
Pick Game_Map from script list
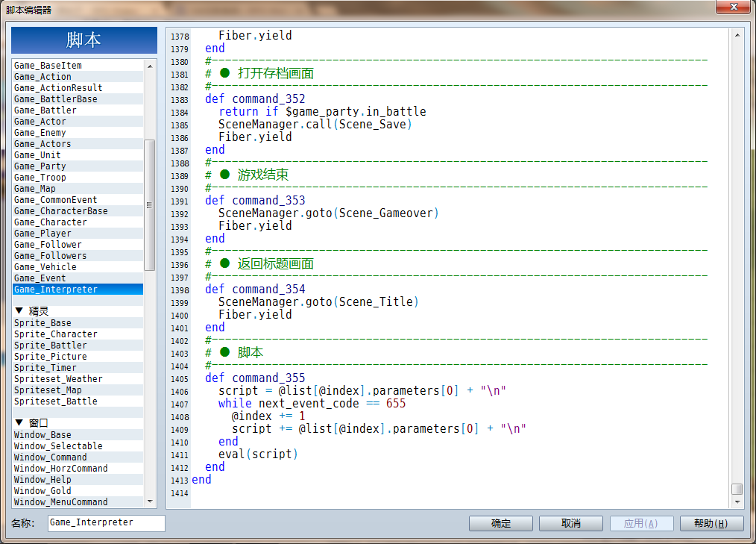[x=78, y=188]
